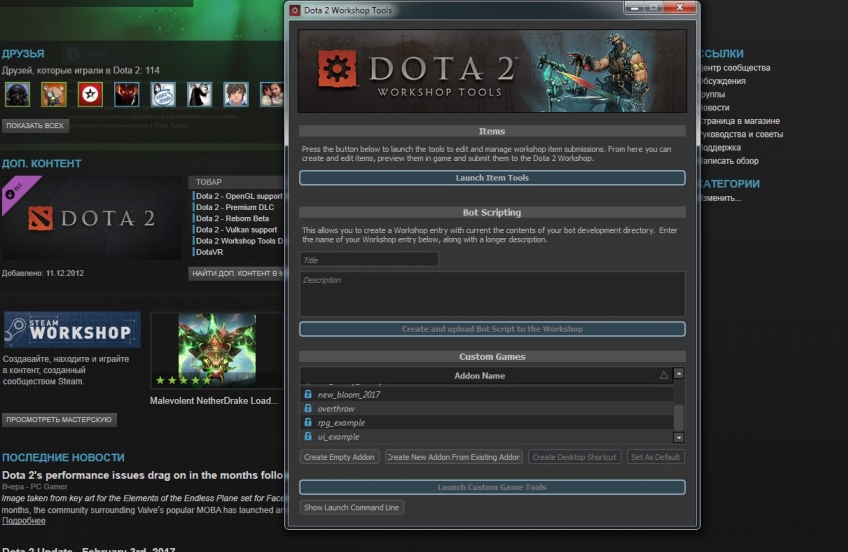Click Steam Workshop banner logo
The width and height of the screenshot is (848, 552).
tap(72, 329)
